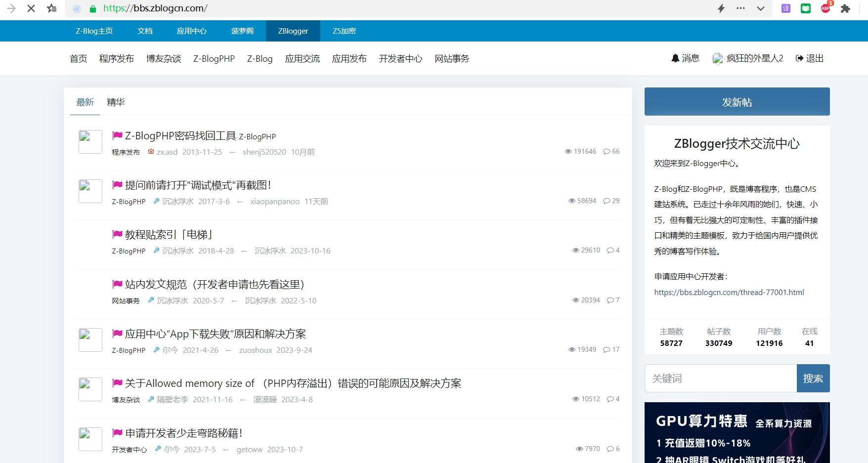The width and height of the screenshot is (868, 463).
Task: Open the 应用发布 forum section
Action: tap(349, 59)
